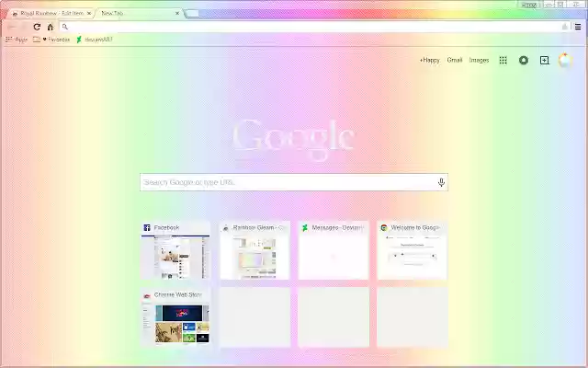Open the Favorites bookmarks folder
The width and height of the screenshot is (588, 368).
[x=51, y=40]
